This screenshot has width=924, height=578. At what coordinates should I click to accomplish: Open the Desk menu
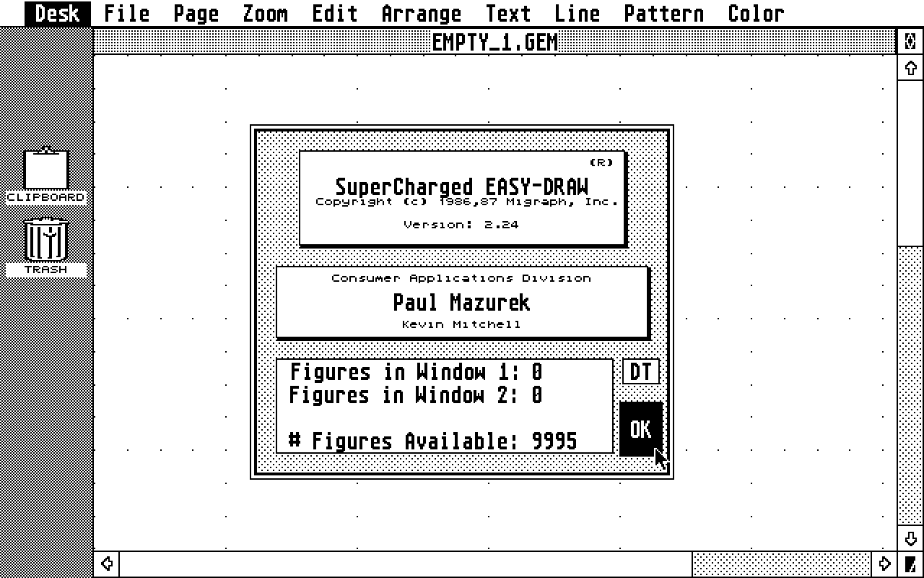click(57, 14)
